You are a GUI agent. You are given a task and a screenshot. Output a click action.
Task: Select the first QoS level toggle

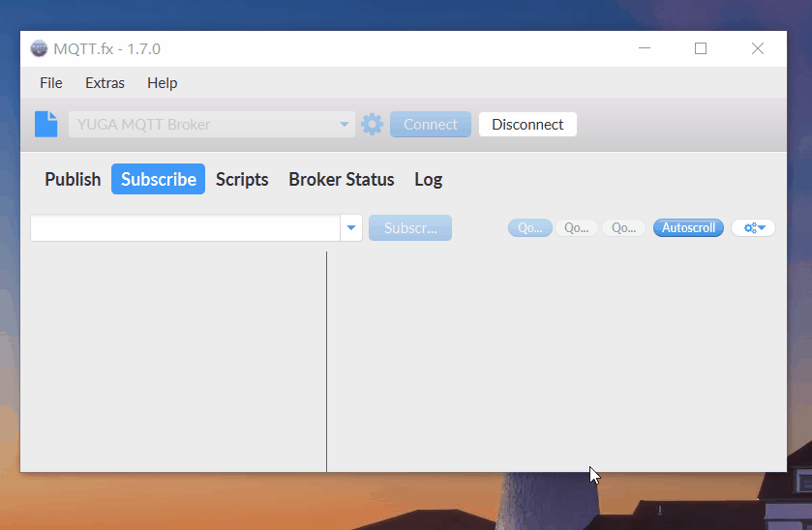pos(530,227)
